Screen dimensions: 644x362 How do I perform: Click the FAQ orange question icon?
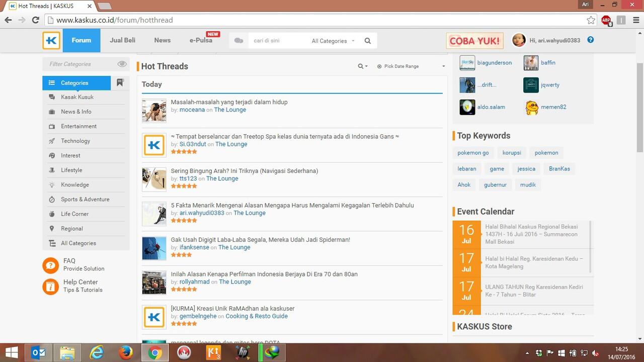click(x=51, y=265)
